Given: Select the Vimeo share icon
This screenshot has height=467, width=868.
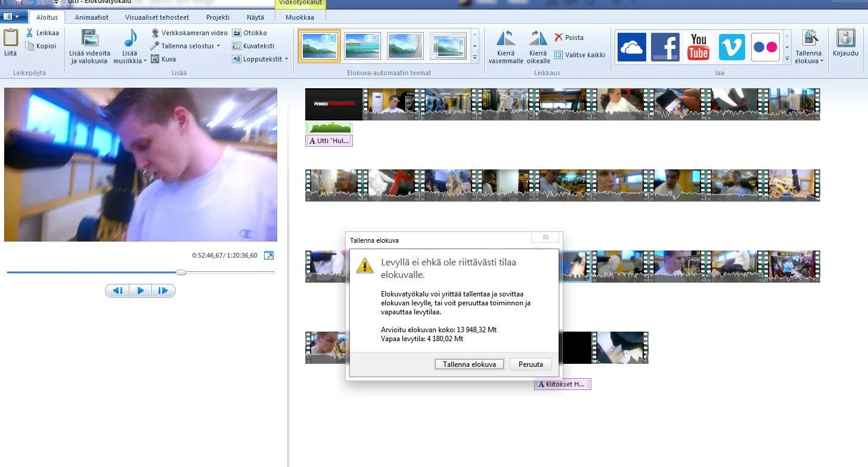Looking at the screenshot, I should coord(731,47).
